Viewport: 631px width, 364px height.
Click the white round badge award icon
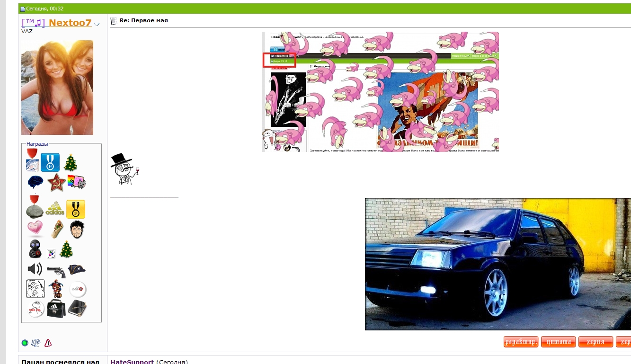point(78,289)
